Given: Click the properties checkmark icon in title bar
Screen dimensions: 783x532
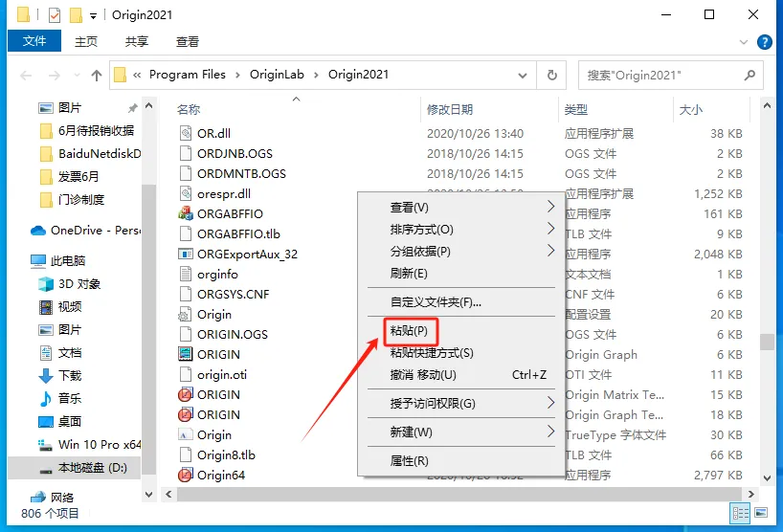Looking at the screenshot, I should tap(55, 15).
